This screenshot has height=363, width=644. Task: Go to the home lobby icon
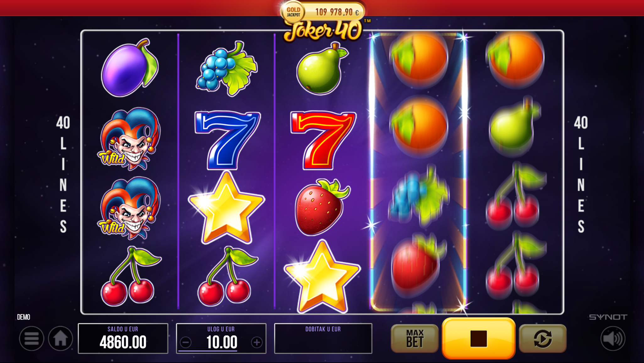pyautogui.click(x=60, y=338)
